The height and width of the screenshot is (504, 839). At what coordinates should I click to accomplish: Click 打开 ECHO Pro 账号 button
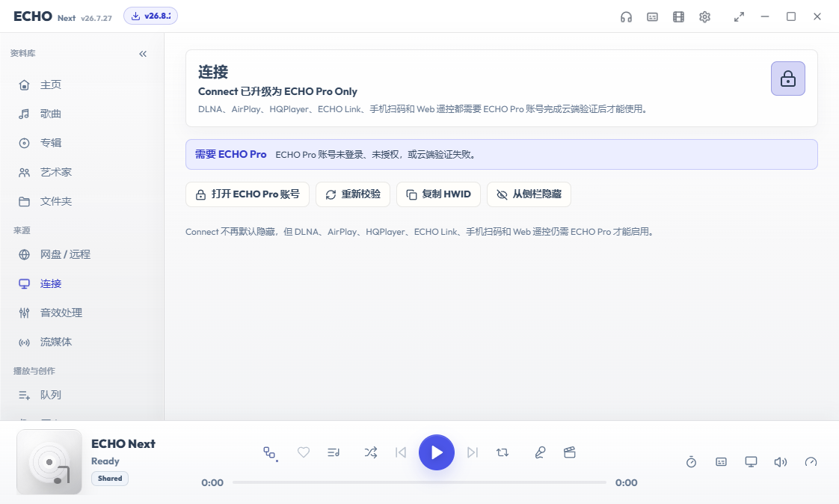click(x=248, y=194)
